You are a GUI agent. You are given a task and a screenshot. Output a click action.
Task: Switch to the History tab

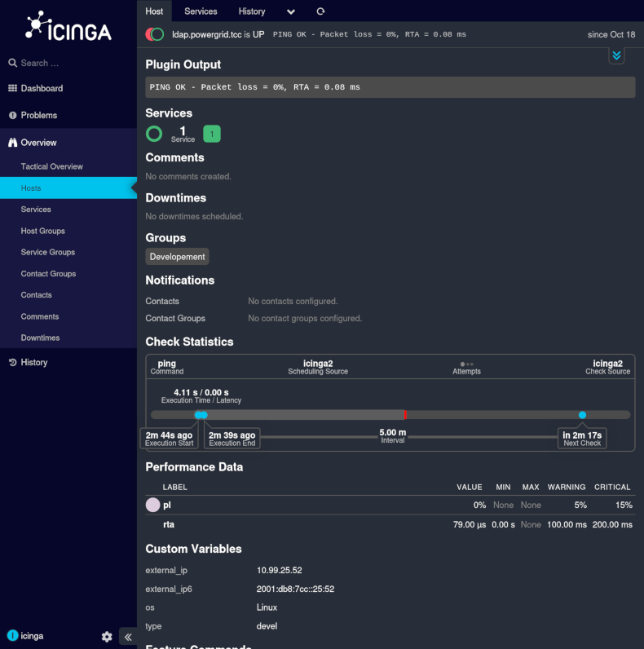click(x=252, y=11)
